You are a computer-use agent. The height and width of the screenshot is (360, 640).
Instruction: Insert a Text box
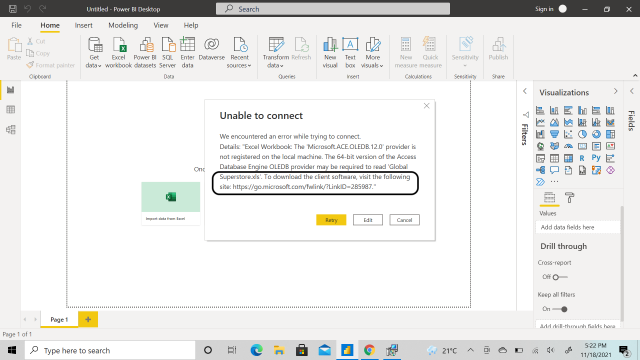point(350,53)
